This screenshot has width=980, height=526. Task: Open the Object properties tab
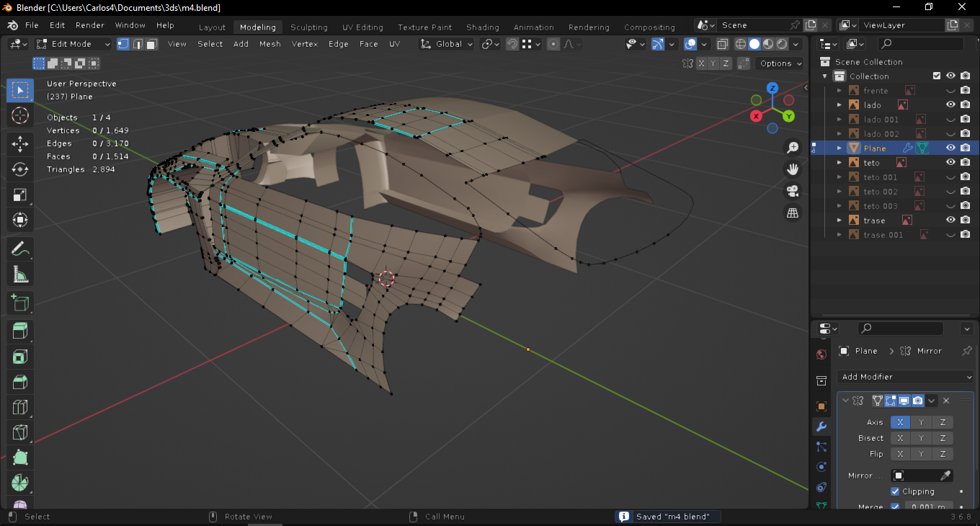click(821, 406)
